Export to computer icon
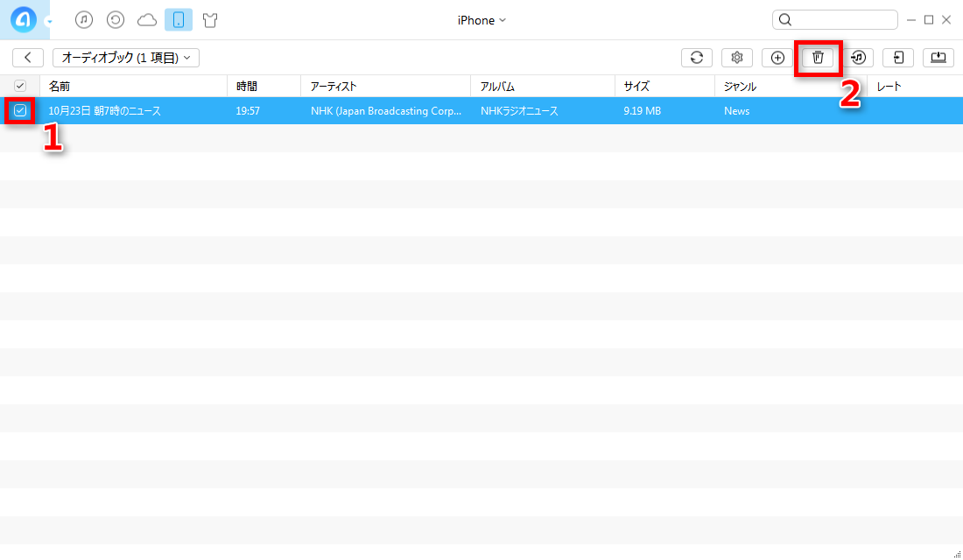Image resolution: width=963 pixels, height=560 pixels. point(938,58)
